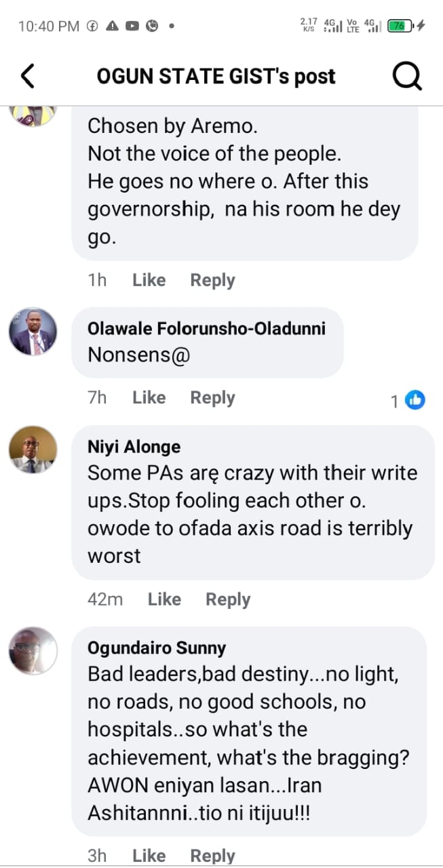Reply to Olawale's "Nonsens@" comment
The width and height of the screenshot is (443, 868).
pyautogui.click(x=212, y=398)
